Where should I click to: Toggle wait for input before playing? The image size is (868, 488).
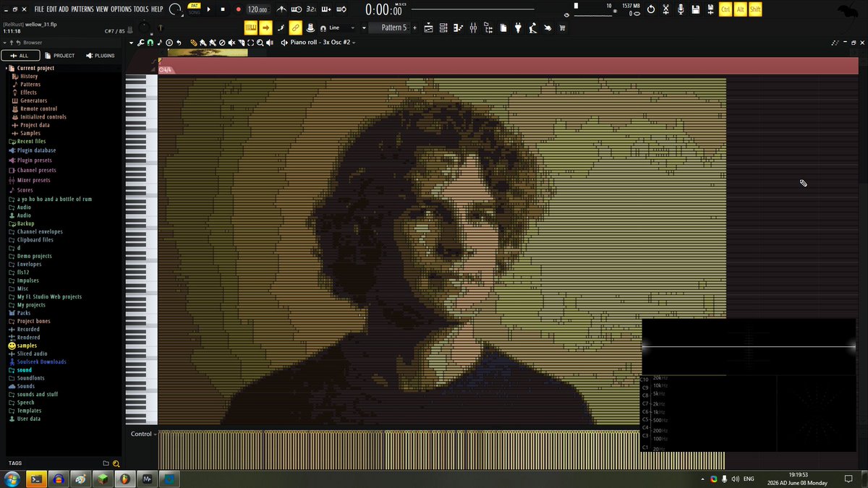(296, 9)
